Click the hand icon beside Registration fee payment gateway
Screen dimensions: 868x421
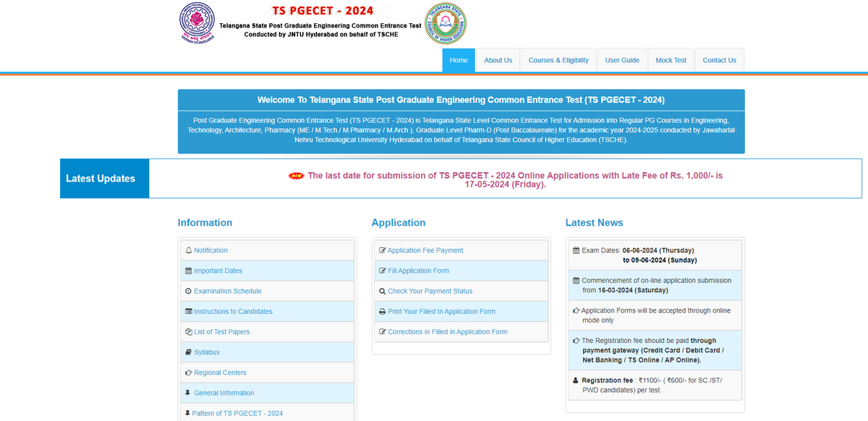[576, 340]
